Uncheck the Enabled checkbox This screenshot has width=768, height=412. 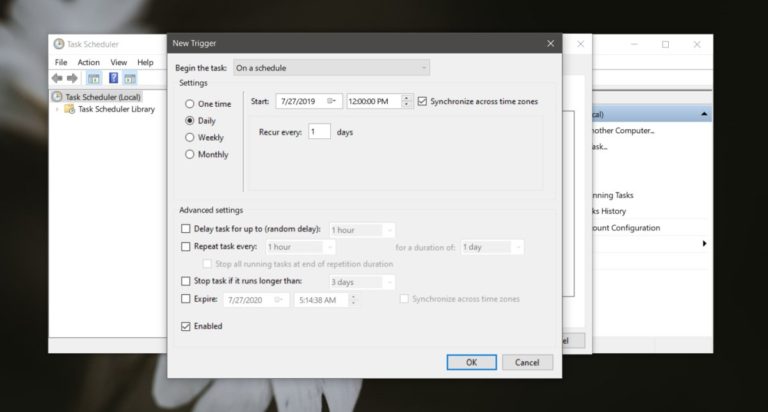[185, 326]
